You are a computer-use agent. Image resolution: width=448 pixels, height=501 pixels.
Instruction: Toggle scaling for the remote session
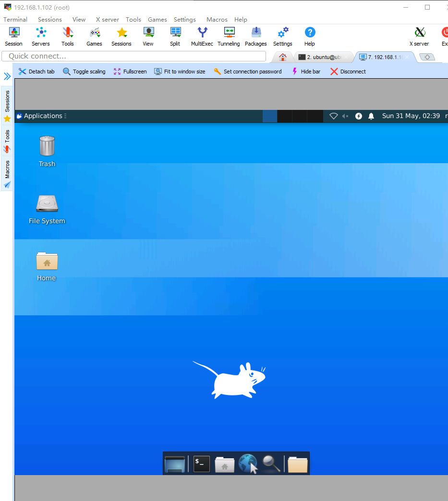[84, 71]
